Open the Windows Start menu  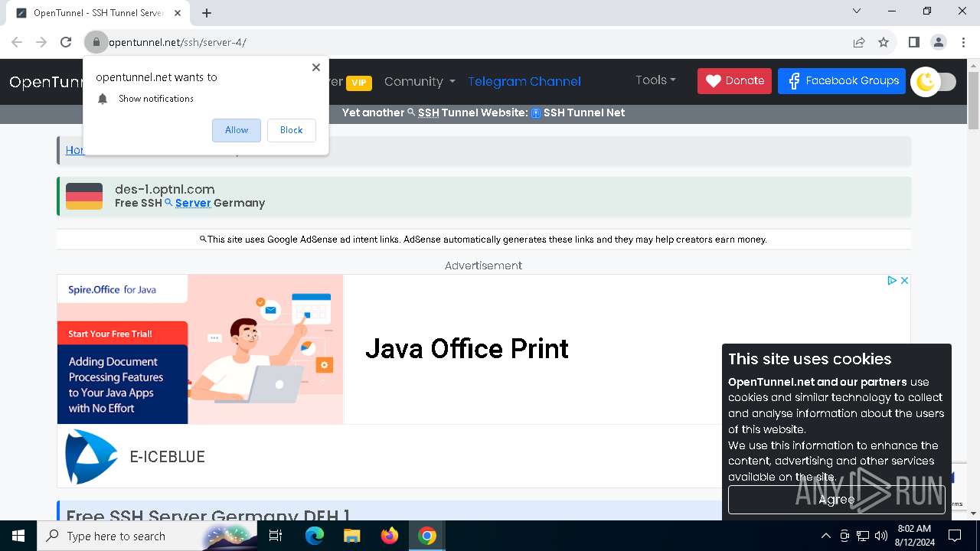coord(18,536)
